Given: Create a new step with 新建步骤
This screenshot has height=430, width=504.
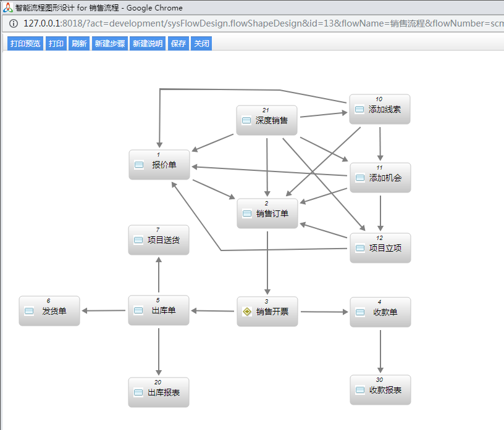Looking at the screenshot, I should pyautogui.click(x=109, y=44).
